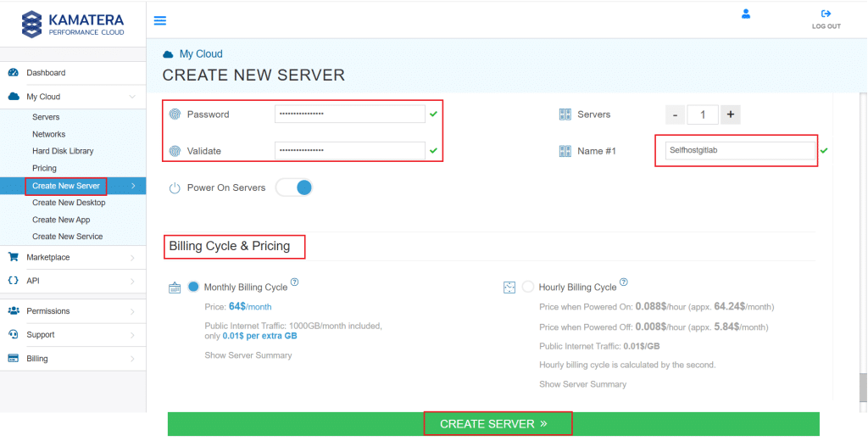Open Servers in the sidebar
The image size is (868, 441).
click(46, 117)
